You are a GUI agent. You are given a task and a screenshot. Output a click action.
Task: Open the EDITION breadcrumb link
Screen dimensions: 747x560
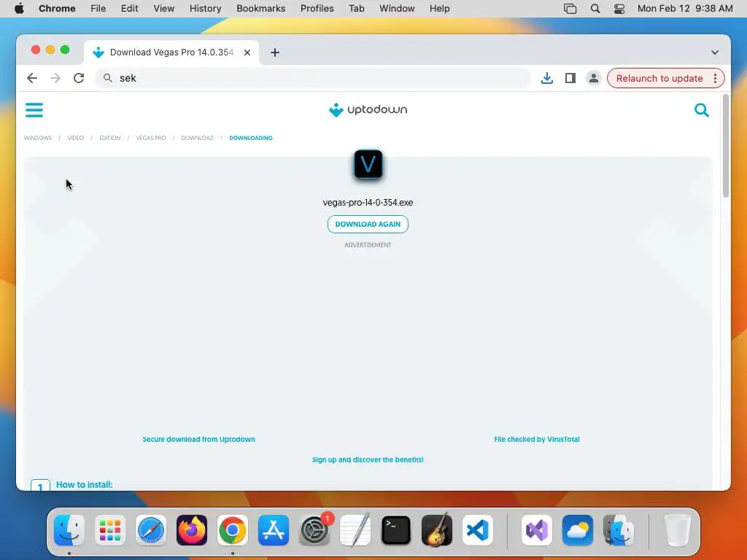pyautogui.click(x=109, y=138)
